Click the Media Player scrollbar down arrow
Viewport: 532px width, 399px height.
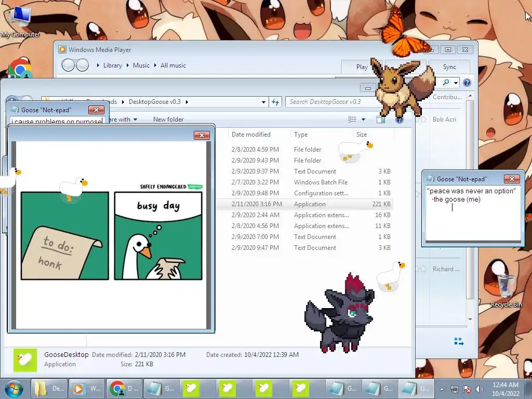pyautogui.click(x=470, y=320)
